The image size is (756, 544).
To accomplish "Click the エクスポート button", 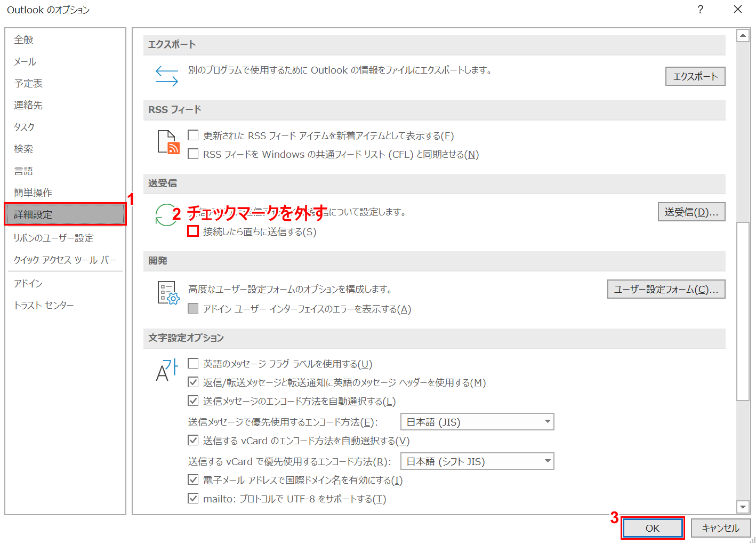I will pyautogui.click(x=695, y=76).
